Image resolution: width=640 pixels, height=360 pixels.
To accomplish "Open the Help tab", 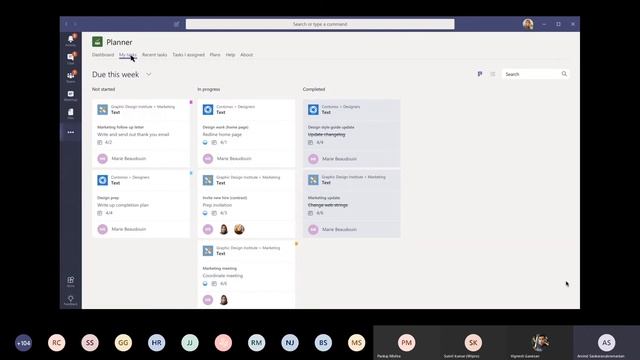I will tap(230, 55).
